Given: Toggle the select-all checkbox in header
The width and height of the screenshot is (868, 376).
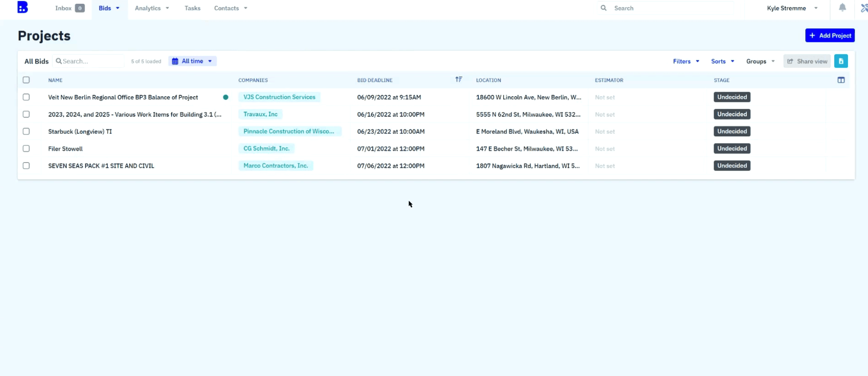Looking at the screenshot, I should (x=26, y=80).
